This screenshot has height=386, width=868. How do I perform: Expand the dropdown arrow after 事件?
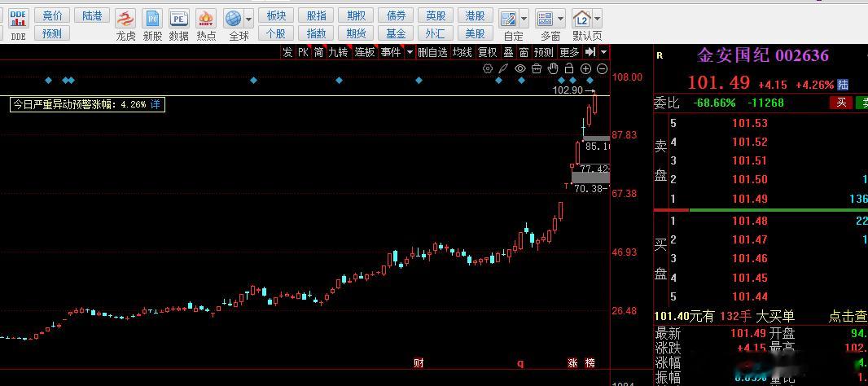[x=410, y=53]
